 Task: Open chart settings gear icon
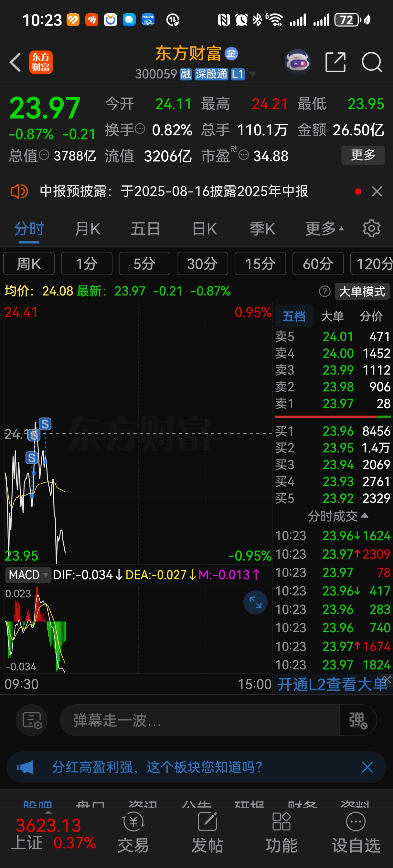click(x=371, y=229)
